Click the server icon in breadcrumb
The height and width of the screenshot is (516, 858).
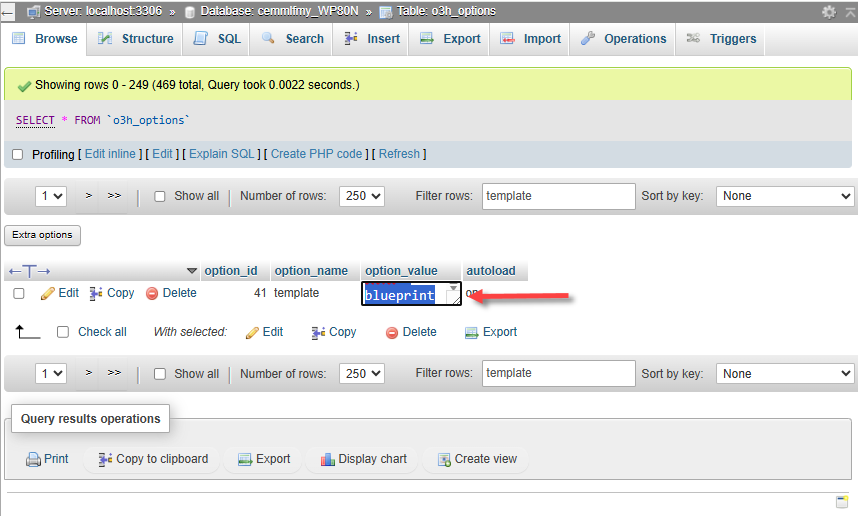(x=33, y=11)
